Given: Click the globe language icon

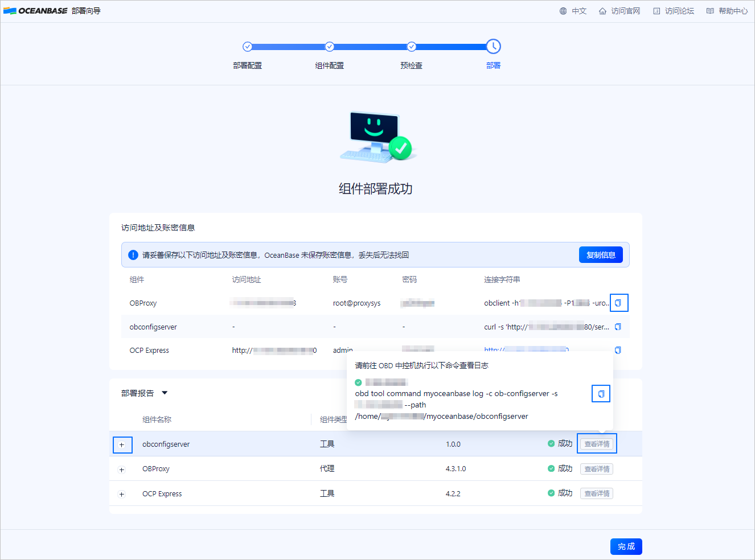Looking at the screenshot, I should pyautogui.click(x=563, y=11).
